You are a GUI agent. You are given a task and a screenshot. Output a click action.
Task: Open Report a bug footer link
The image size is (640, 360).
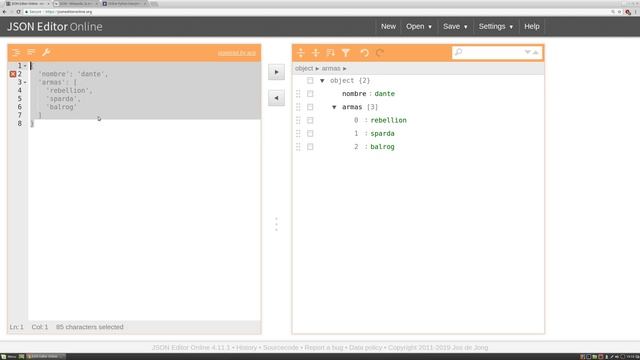(x=324, y=348)
